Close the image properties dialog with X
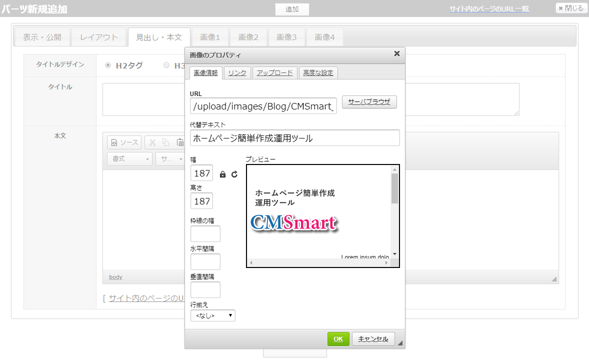 click(x=397, y=54)
